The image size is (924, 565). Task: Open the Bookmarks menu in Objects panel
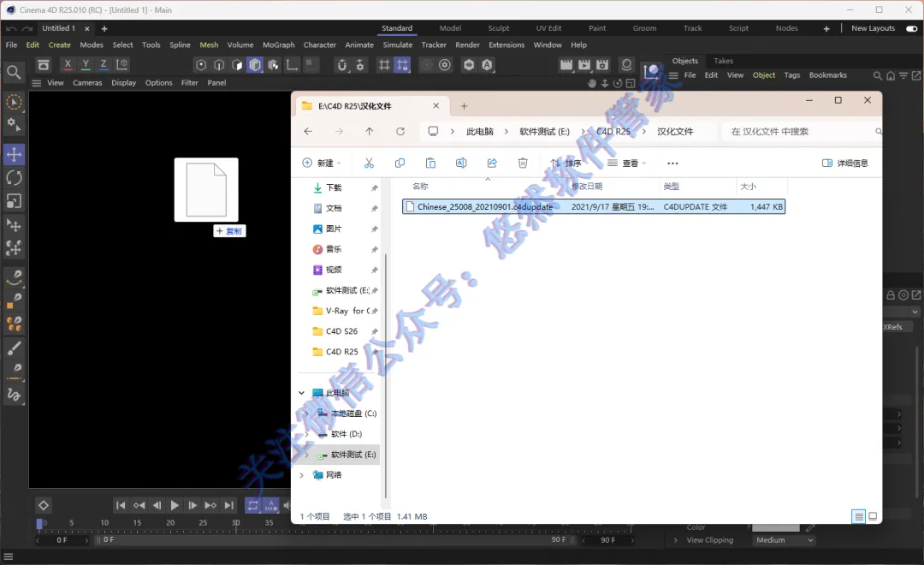[827, 74]
